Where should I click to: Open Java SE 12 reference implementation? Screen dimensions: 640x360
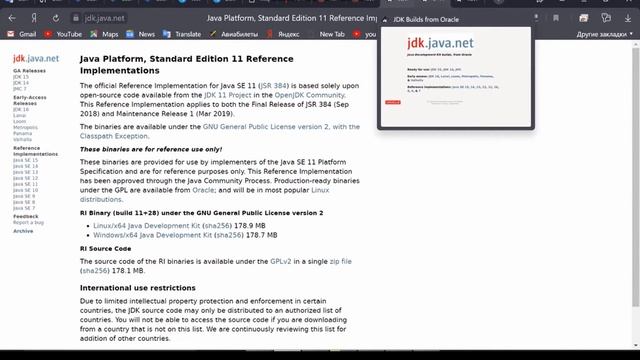click(25, 178)
